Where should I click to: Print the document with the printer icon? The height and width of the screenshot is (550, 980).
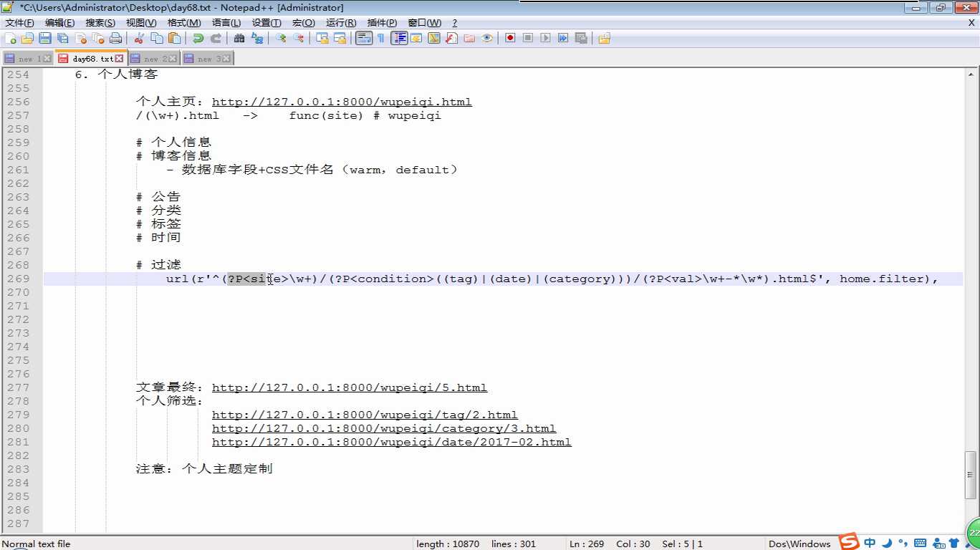point(115,38)
